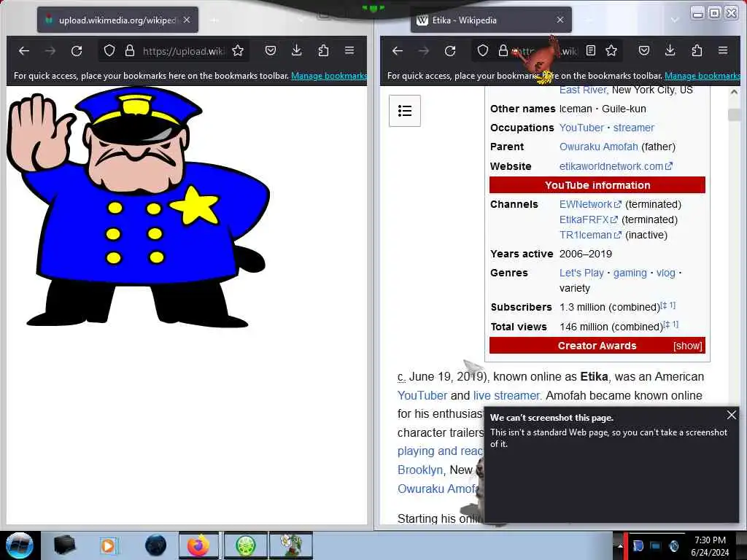Image resolution: width=747 pixels, height=560 pixels.
Task: Open Let's Play genre link
Action: 581,273
